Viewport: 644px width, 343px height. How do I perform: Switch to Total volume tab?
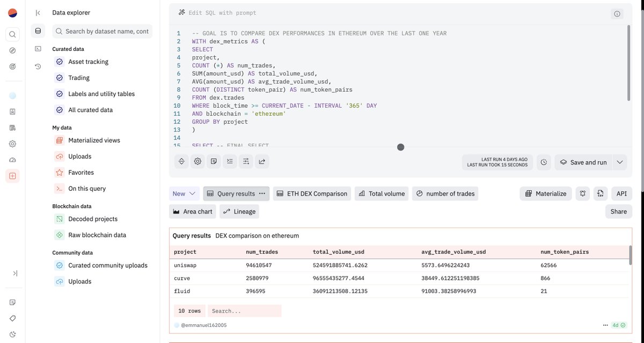point(382,193)
